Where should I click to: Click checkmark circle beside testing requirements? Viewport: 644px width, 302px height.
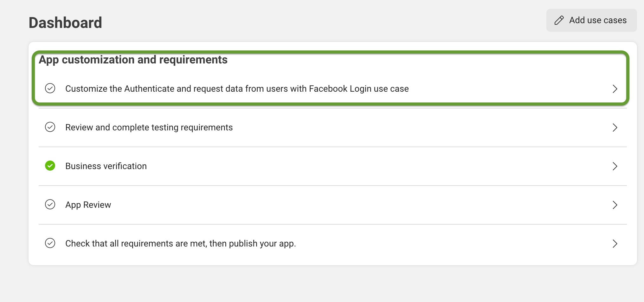50,127
